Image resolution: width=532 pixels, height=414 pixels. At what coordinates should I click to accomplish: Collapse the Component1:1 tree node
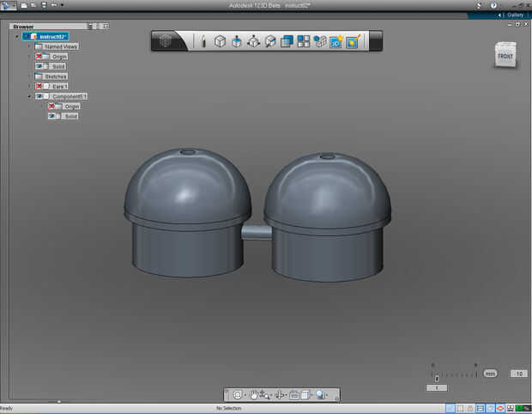pyautogui.click(x=29, y=96)
